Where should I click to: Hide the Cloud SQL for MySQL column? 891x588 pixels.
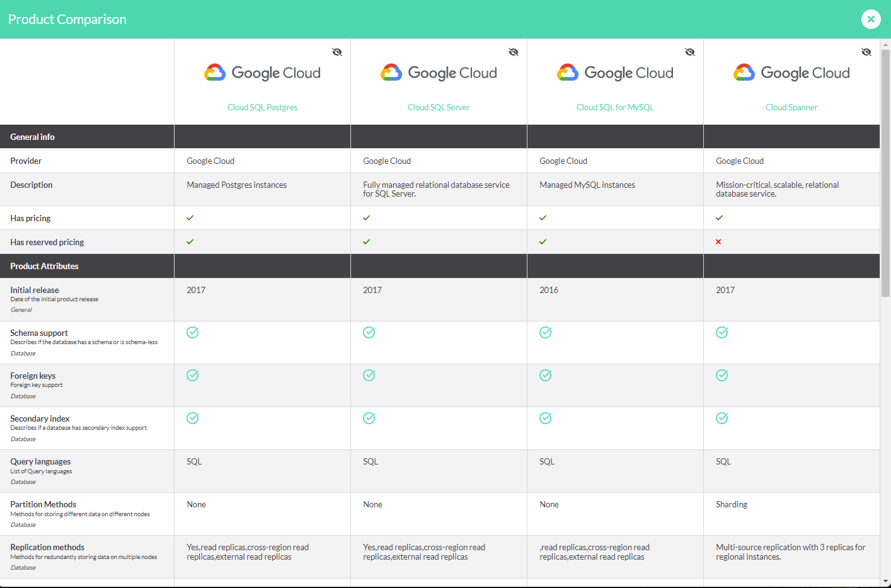[x=690, y=52]
